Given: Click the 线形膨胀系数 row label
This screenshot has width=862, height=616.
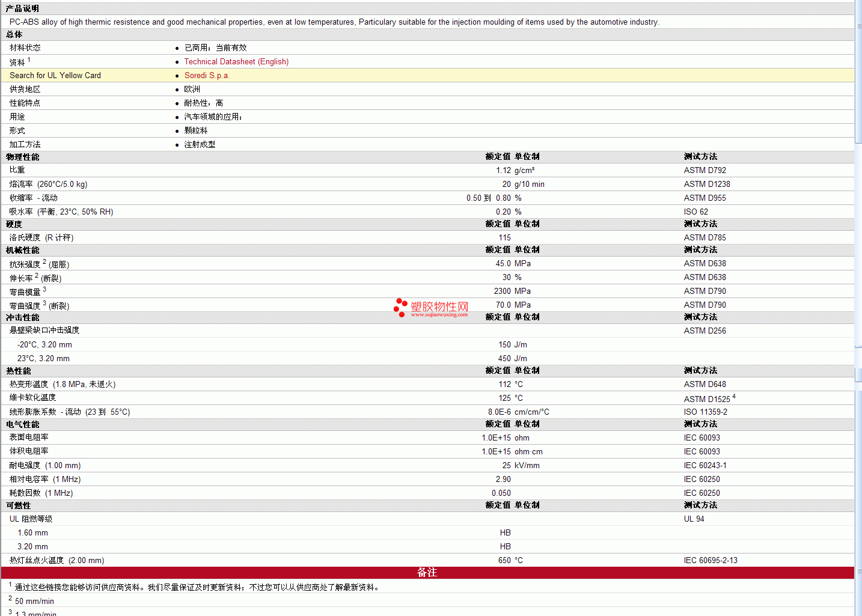Looking at the screenshot, I should (x=70, y=412).
